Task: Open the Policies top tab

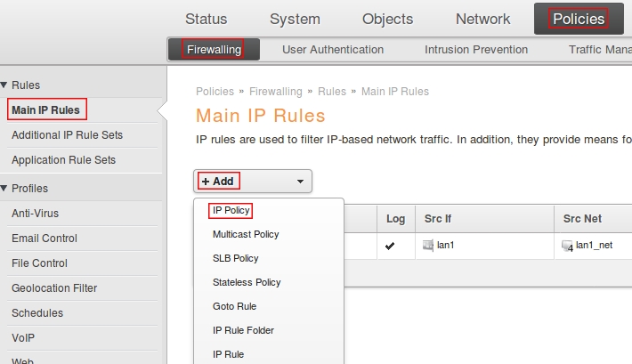Action: tap(578, 19)
